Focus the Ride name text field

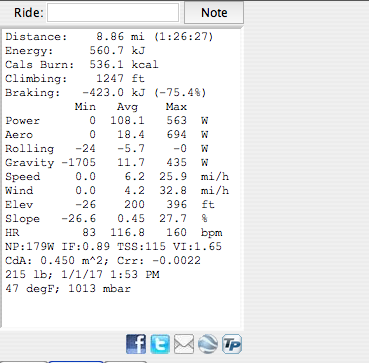point(113,13)
